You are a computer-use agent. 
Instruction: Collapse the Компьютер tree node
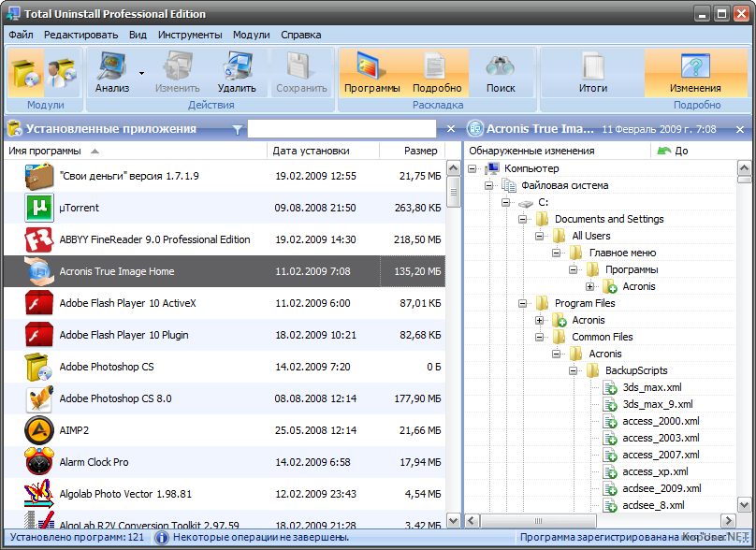pos(472,168)
